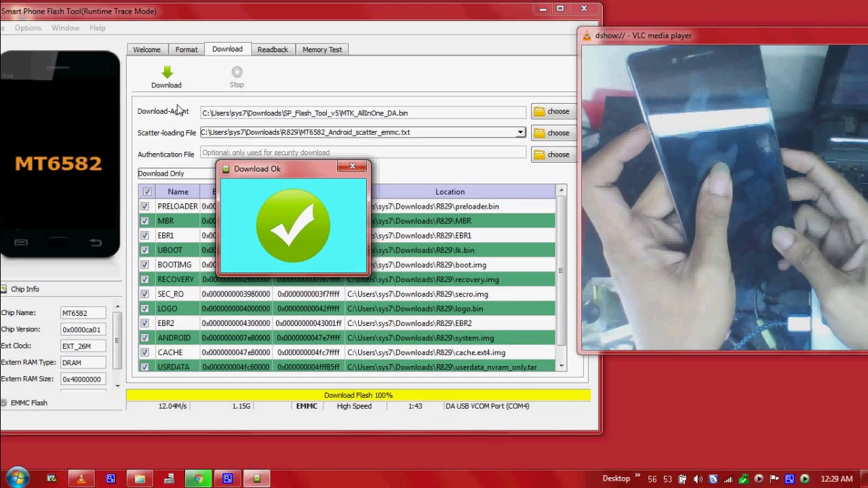This screenshot has width=868, height=488.
Task: Open the file explorer taskbar icon
Action: pyautogui.click(x=140, y=479)
